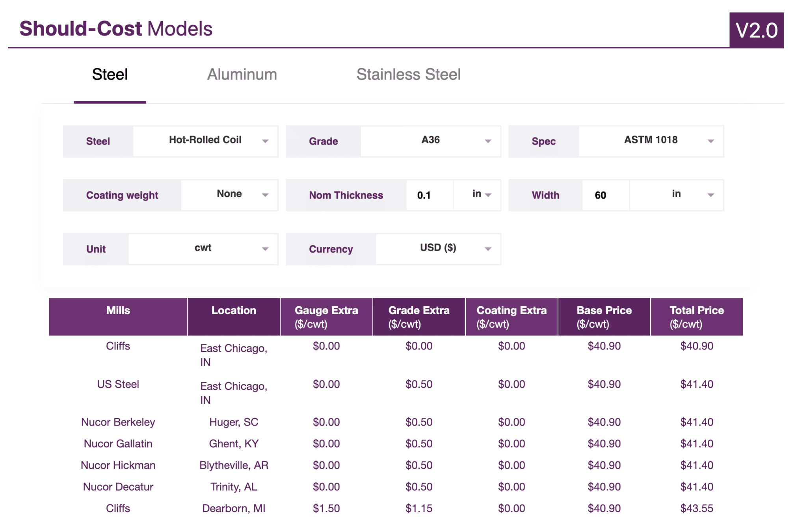Select the Steel tab
The width and height of the screenshot is (807, 532).
point(110,74)
